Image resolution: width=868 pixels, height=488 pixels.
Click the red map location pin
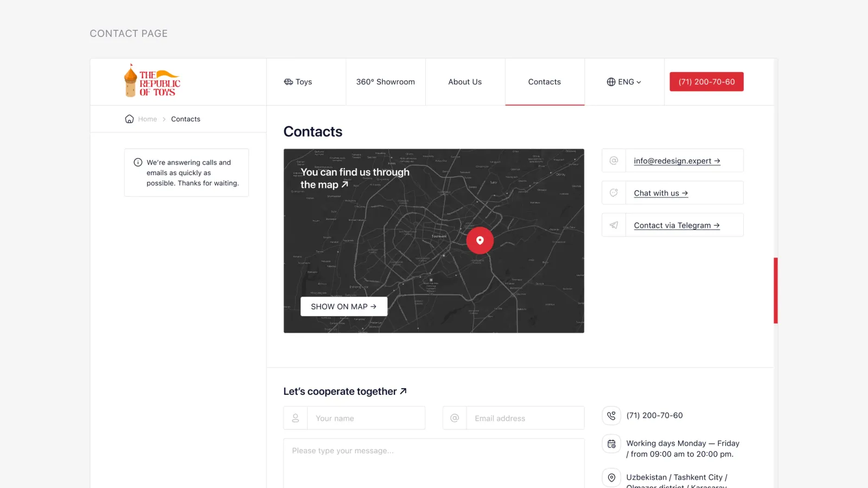[x=480, y=240]
